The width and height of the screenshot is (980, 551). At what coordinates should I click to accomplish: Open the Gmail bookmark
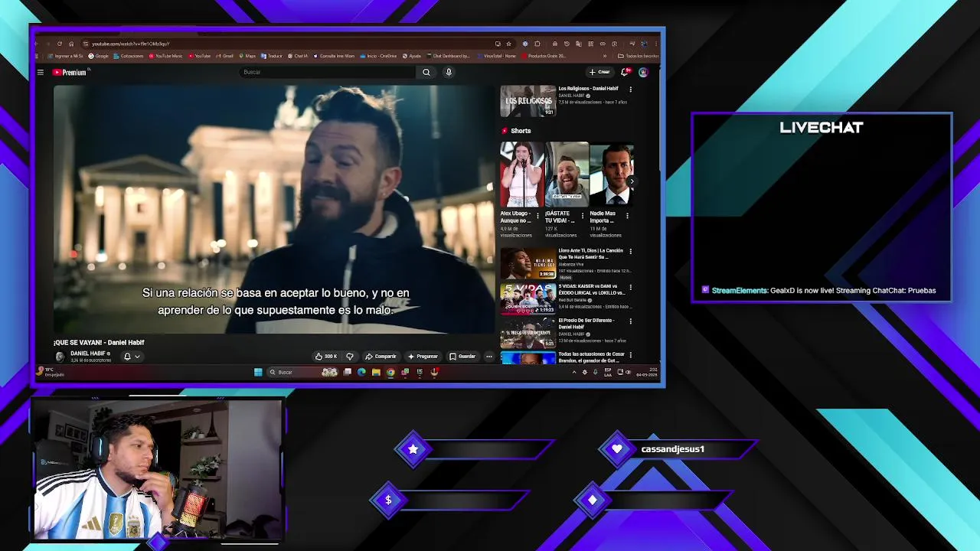pyautogui.click(x=225, y=56)
